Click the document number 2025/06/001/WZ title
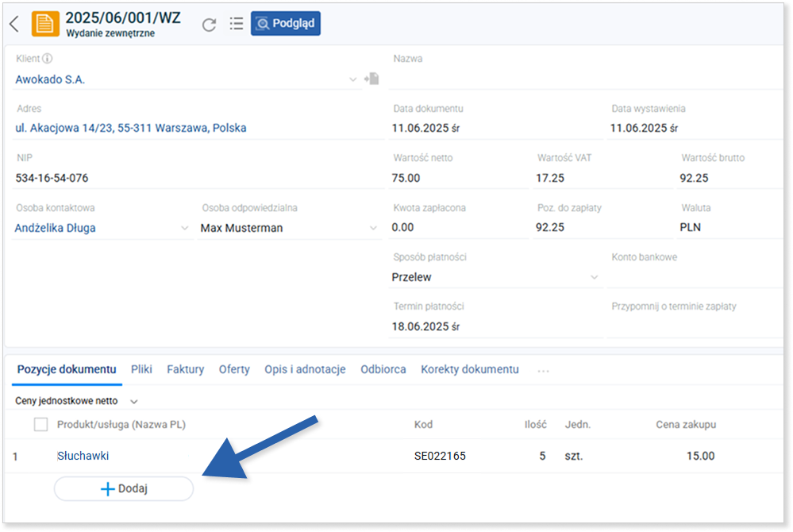Viewport: 793px width, 532px height. click(123, 17)
